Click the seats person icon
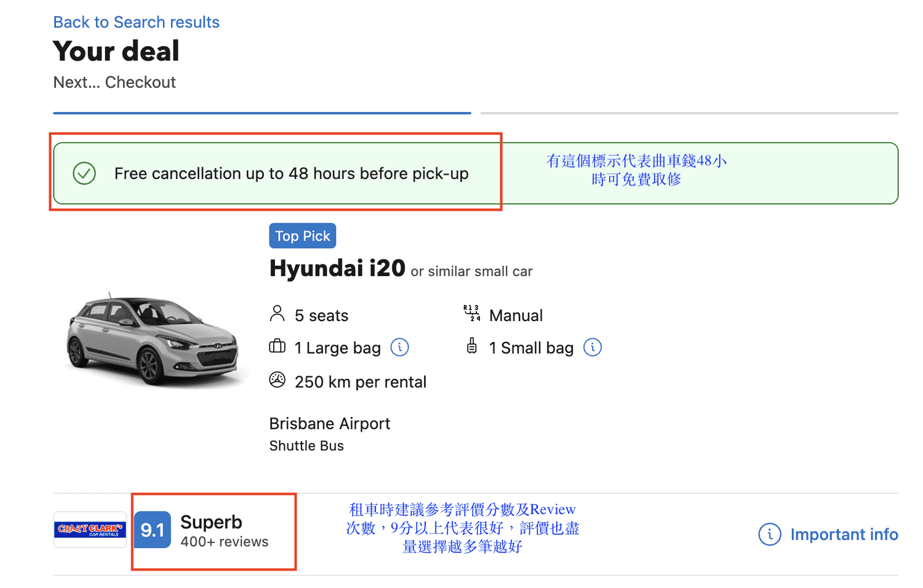This screenshot has height=588, width=923. [278, 314]
